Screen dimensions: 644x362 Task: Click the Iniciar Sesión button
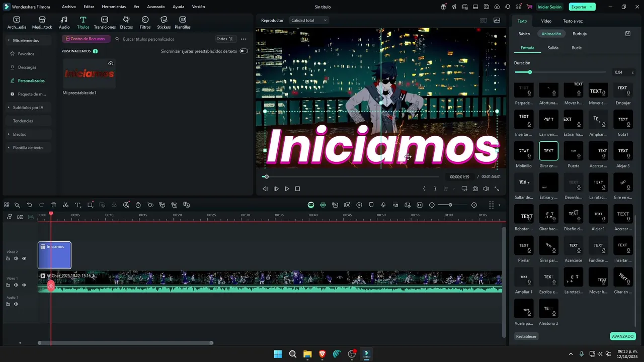point(549,7)
